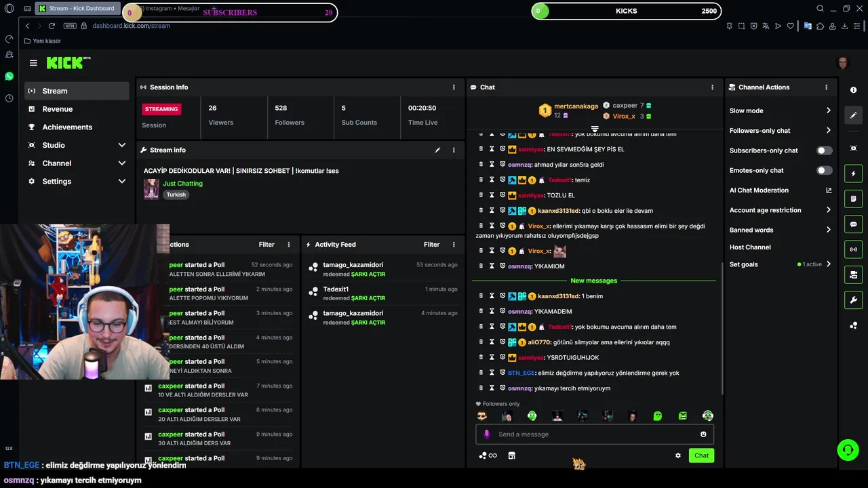
Task: Click the notes page icon in right sidebar
Action: click(853, 199)
